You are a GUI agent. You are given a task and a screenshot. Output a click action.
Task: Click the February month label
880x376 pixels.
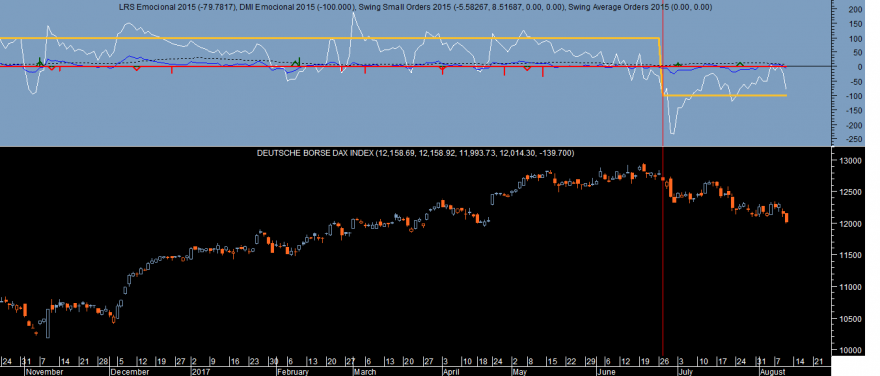point(294,372)
